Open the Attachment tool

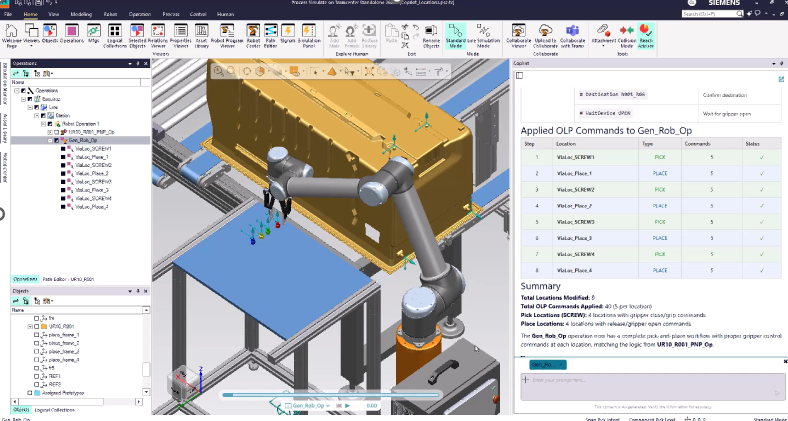pyautogui.click(x=604, y=35)
